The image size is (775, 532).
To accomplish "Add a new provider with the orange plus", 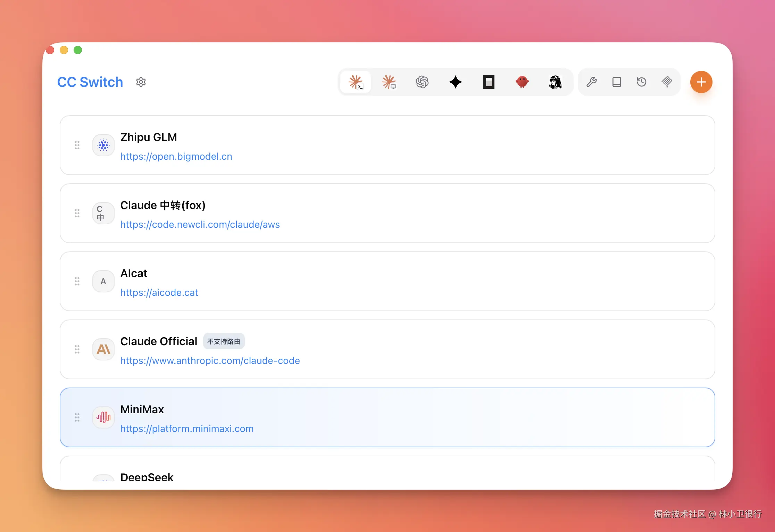I will tap(701, 82).
